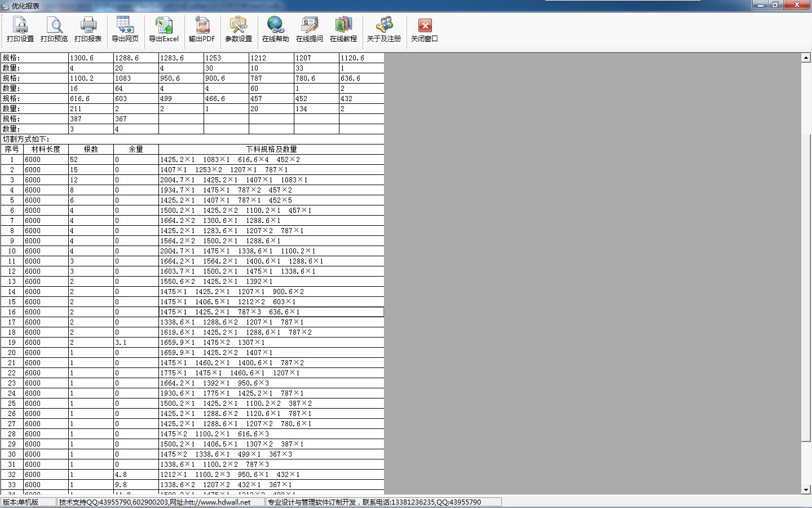This screenshot has width=812, height=508.
Task: Launch 在线帮助 online help
Action: 275,29
